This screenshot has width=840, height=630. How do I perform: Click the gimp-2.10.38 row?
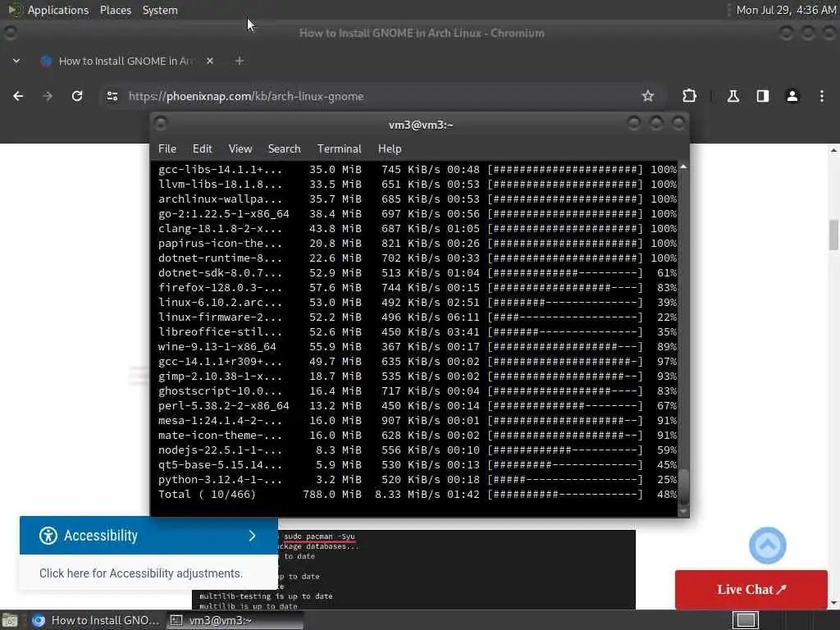click(x=418, y=376)
